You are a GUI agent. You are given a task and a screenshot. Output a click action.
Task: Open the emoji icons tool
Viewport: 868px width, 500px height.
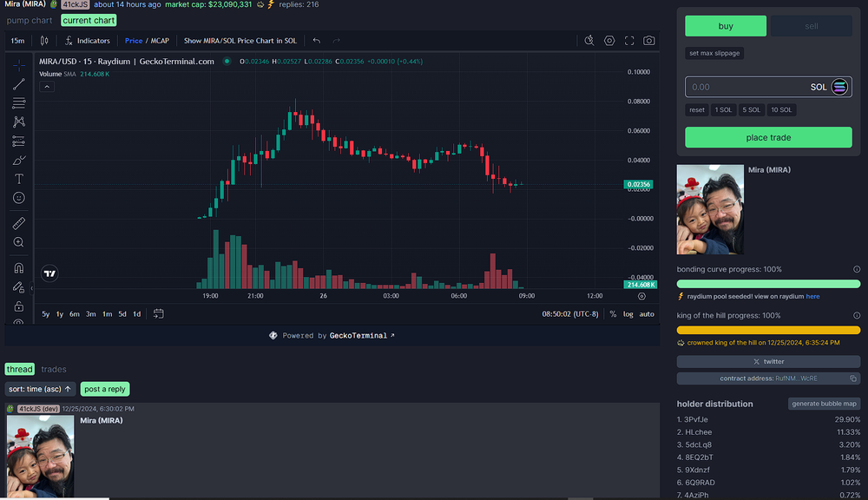click(19, 198)
